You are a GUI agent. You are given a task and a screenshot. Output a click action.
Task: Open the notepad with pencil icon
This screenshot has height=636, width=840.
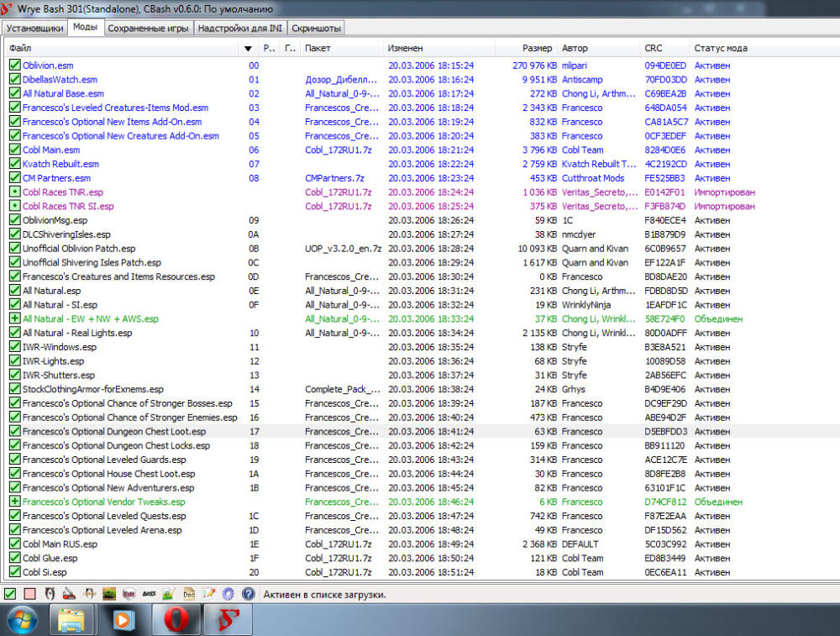pos(208,594)
